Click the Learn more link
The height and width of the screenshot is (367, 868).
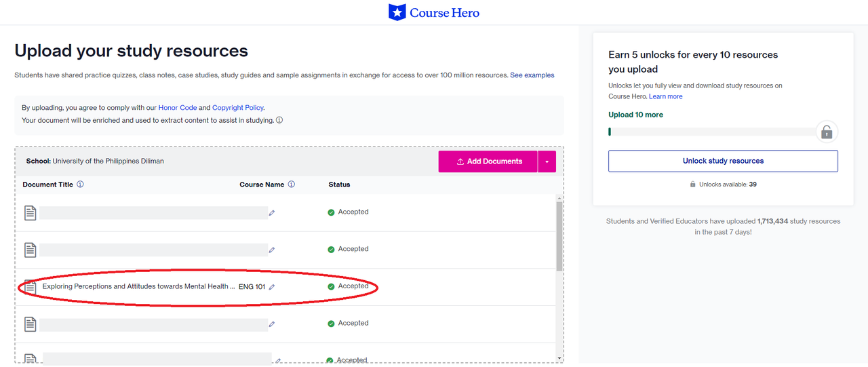point(666,96)
